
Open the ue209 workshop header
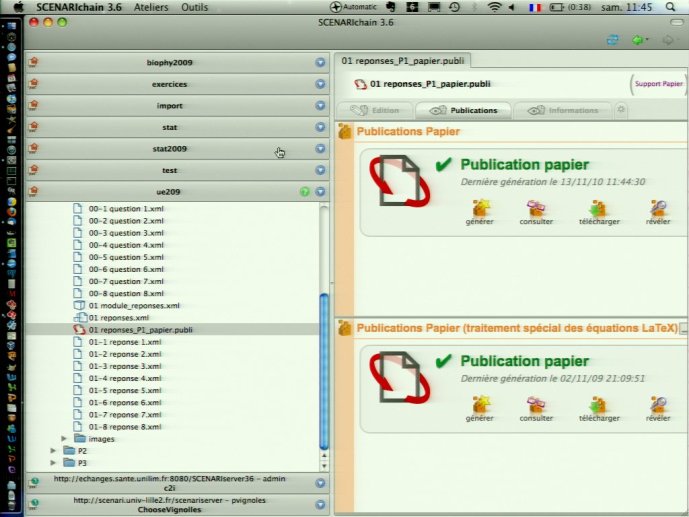177,192
